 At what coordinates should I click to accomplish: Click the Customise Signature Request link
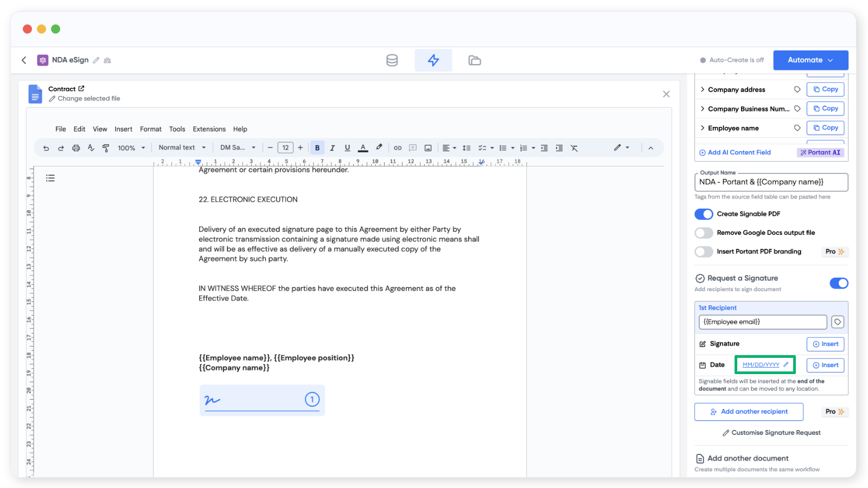771,433
